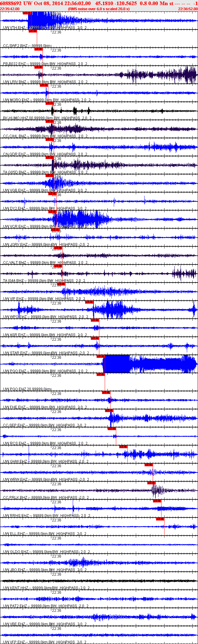Select the UW PGO EHZ 20 station label

pos(27,389)
